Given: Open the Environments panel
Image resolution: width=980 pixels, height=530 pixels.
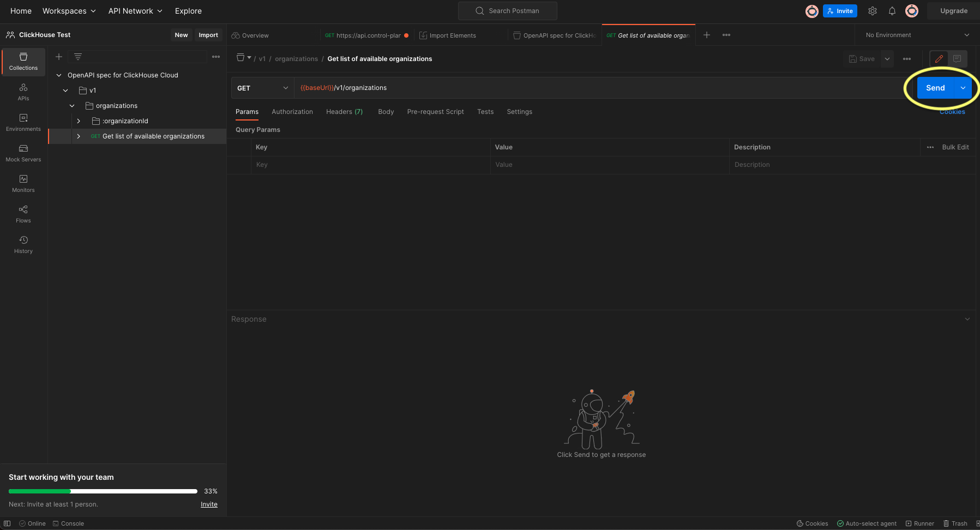Looking at the screenshot, I should click(23, 122).
